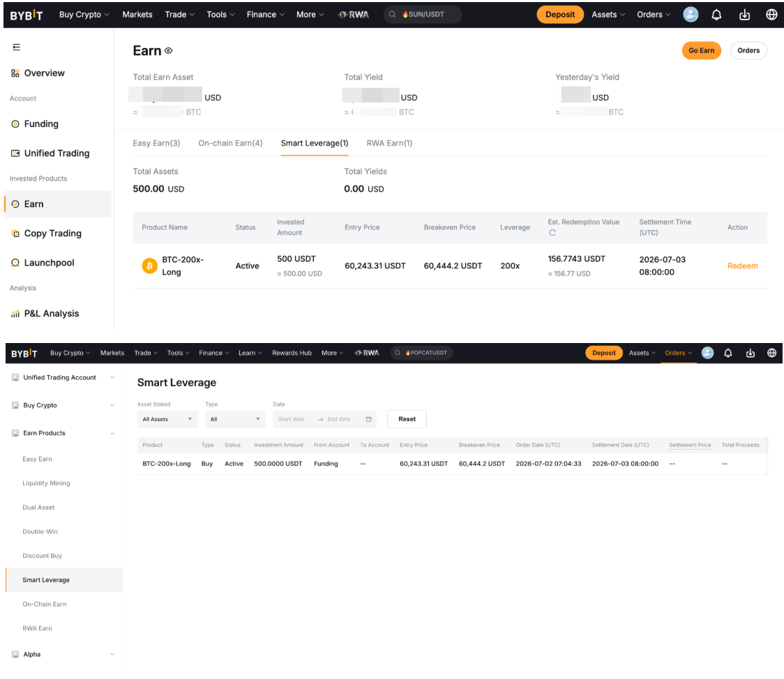Switch to the RWA Earn(1) tab
The width and height of the screenshot is (784, 679).
pyautogui.click(x=389, y=144)
